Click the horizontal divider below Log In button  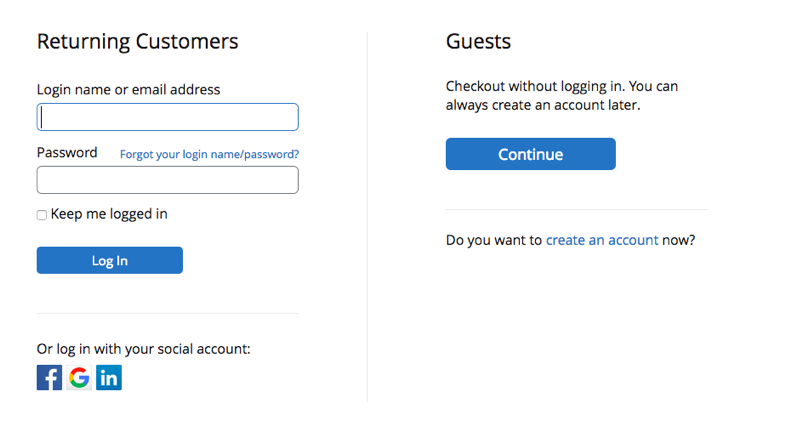tap(167, 314)
